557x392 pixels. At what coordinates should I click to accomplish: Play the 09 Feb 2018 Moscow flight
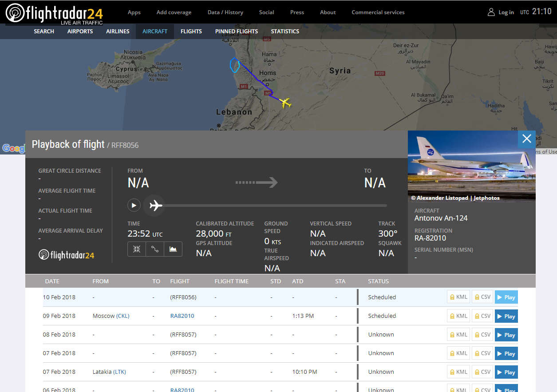506,316
